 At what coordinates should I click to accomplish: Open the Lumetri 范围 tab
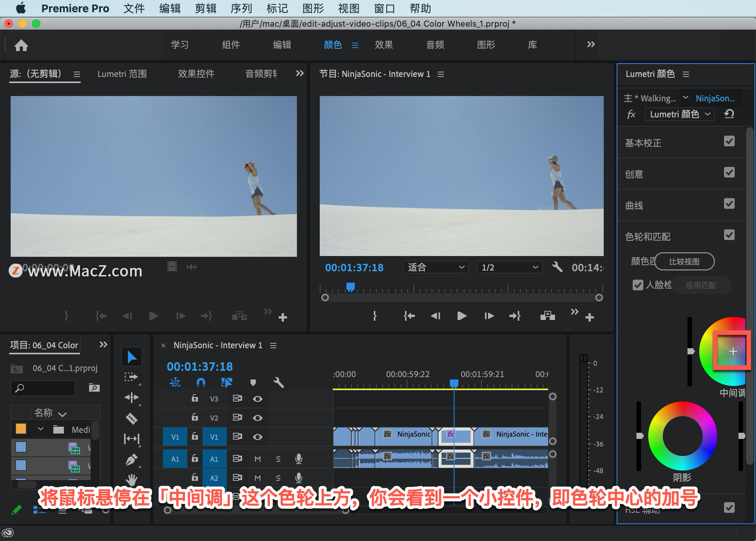122,74
